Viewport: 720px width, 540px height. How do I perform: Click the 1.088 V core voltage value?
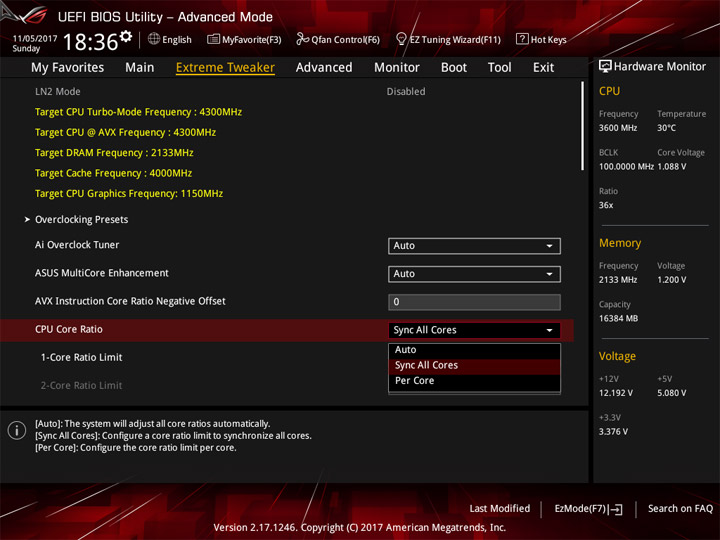coord(671,167)
